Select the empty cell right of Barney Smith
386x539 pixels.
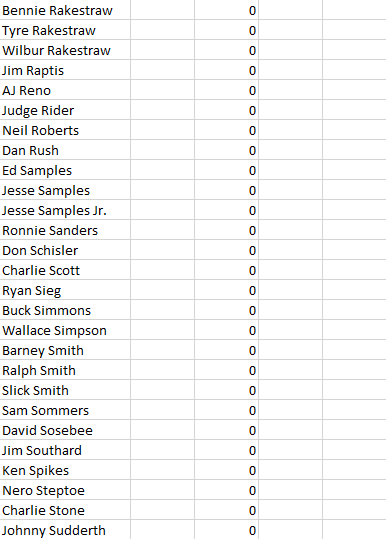click(163, 350)
